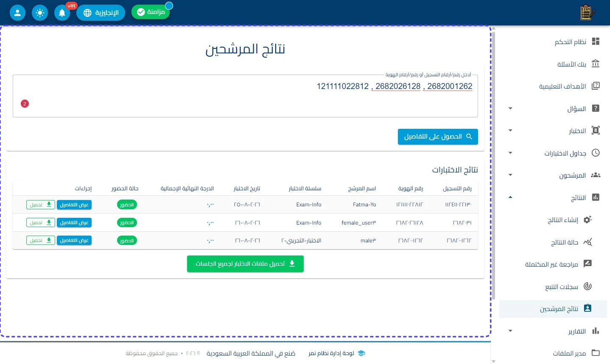610x364 pixels.
Task: Expand the الاختبار submenu arrow
Action: (510, 131)
